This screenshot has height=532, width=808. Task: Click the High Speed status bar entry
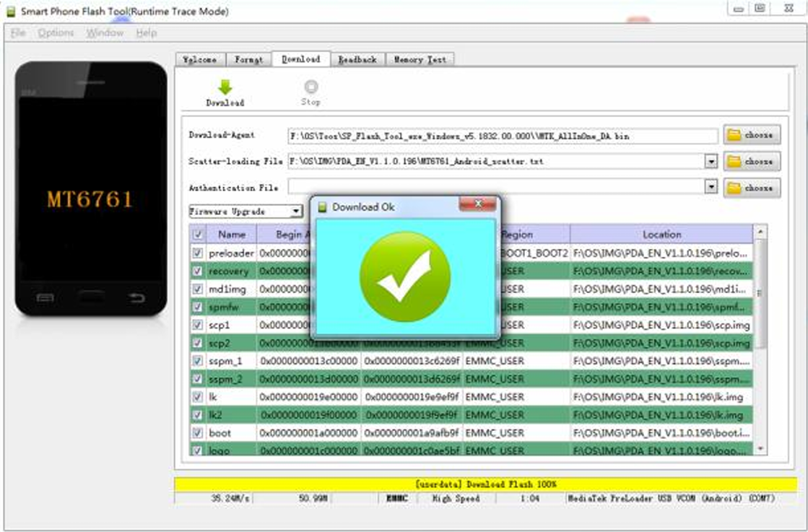tap(456, 498)
